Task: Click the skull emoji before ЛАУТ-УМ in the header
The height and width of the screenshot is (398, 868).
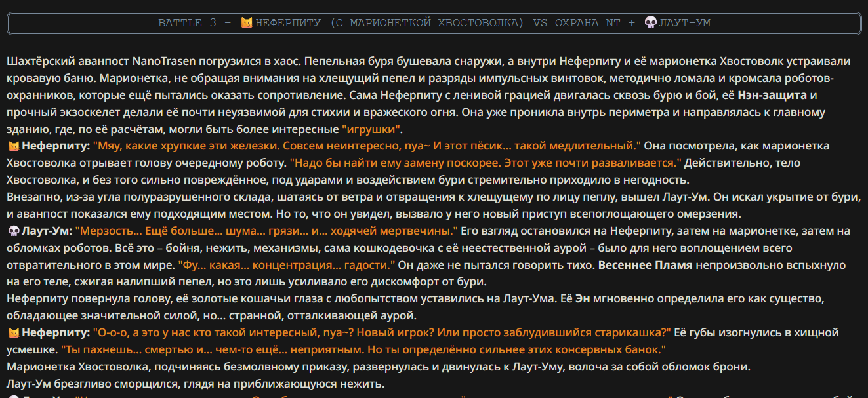Action: coord(650,23)
